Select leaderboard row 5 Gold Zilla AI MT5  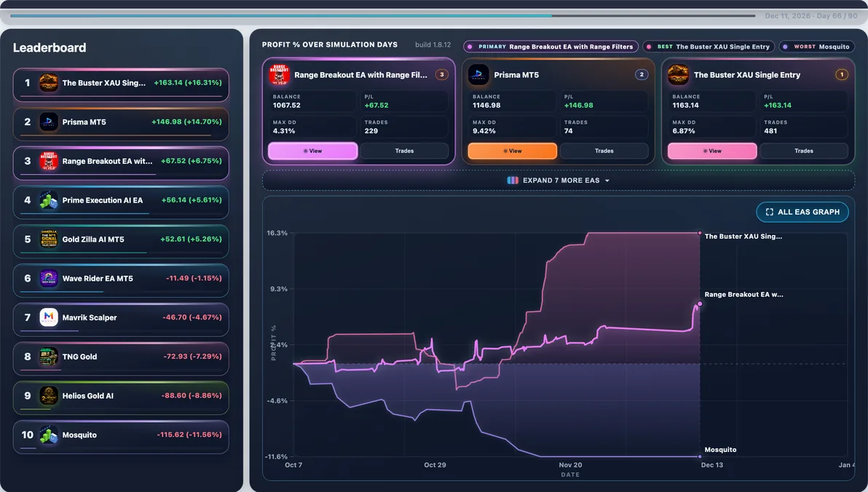(121, 242)
